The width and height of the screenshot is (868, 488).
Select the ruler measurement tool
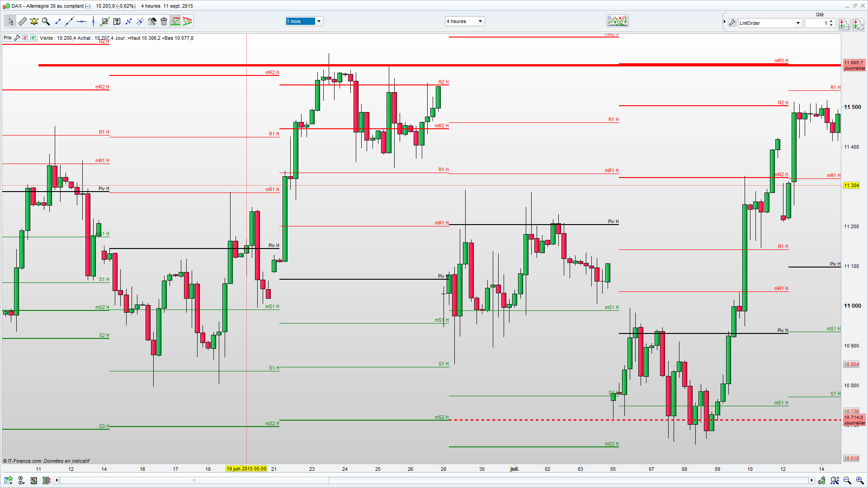click(22, 21)
